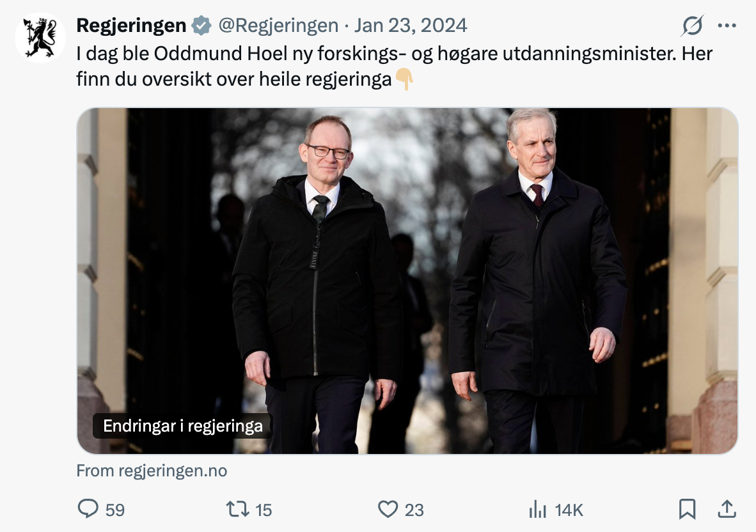756x532 pixels.
Task: Share the tweet using the upload arrow icon
Action: (727, 509)
